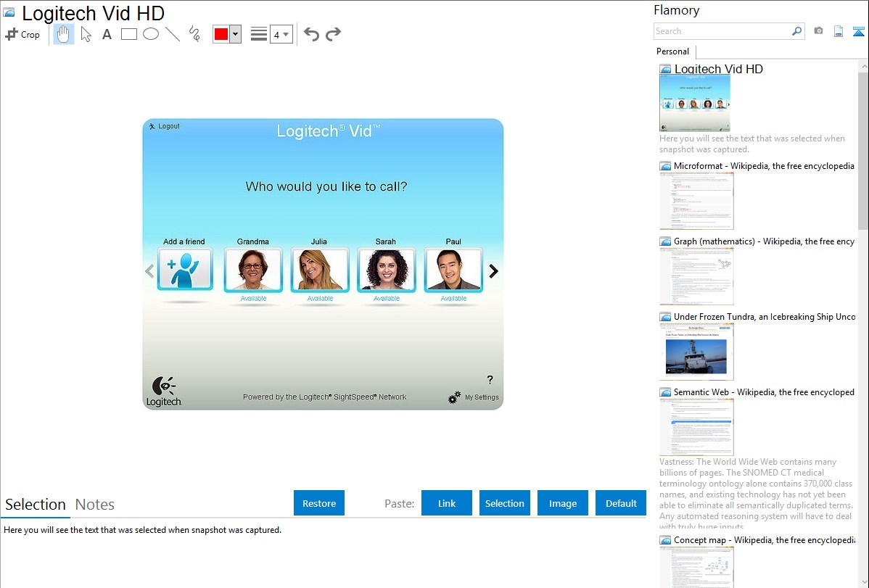Click the Logitech logo
Screen dimensions: 869x588
click(x=164, y=392)
